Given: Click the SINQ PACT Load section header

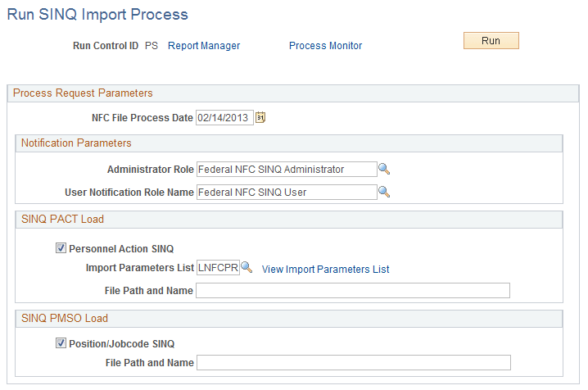Looking at the screenshot, I should point(62,220).
